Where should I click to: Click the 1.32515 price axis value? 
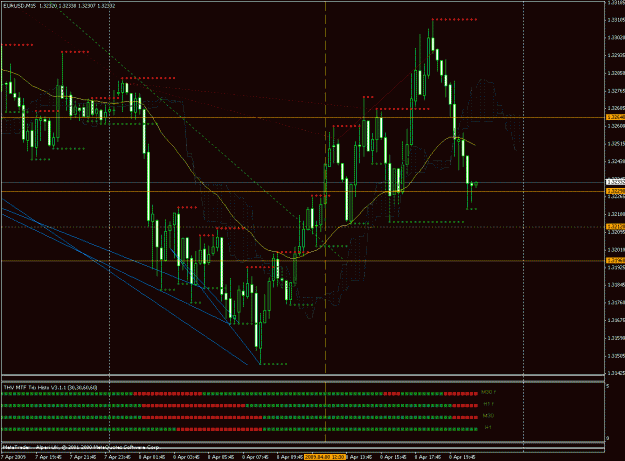pos(615,143)
